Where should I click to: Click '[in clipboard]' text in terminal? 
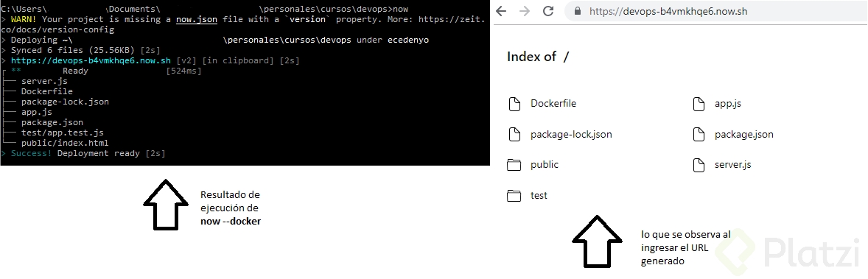tap(238, 60)
